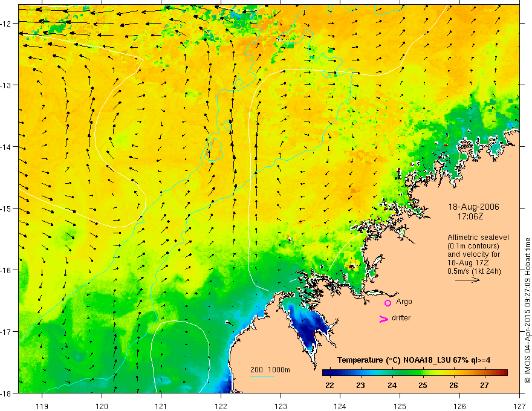The height and width of the screenshot is (411, 532).
Task: Click the Temperature NOAA18_L3U title text
Action: [x=414, y=360]
